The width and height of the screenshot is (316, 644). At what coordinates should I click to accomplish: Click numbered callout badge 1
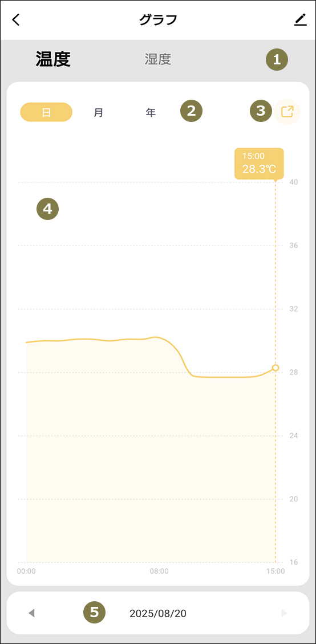pos(277,60)
